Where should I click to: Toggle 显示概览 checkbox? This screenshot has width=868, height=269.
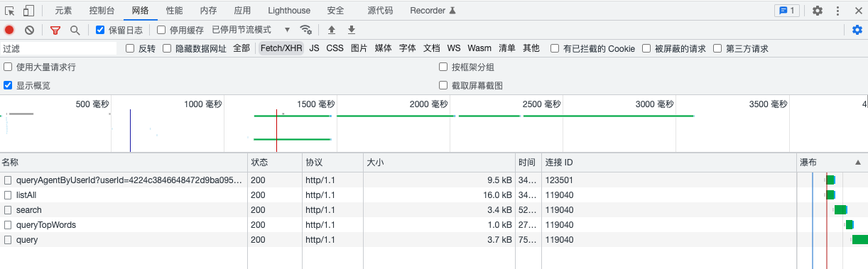[x=8, y=85]
